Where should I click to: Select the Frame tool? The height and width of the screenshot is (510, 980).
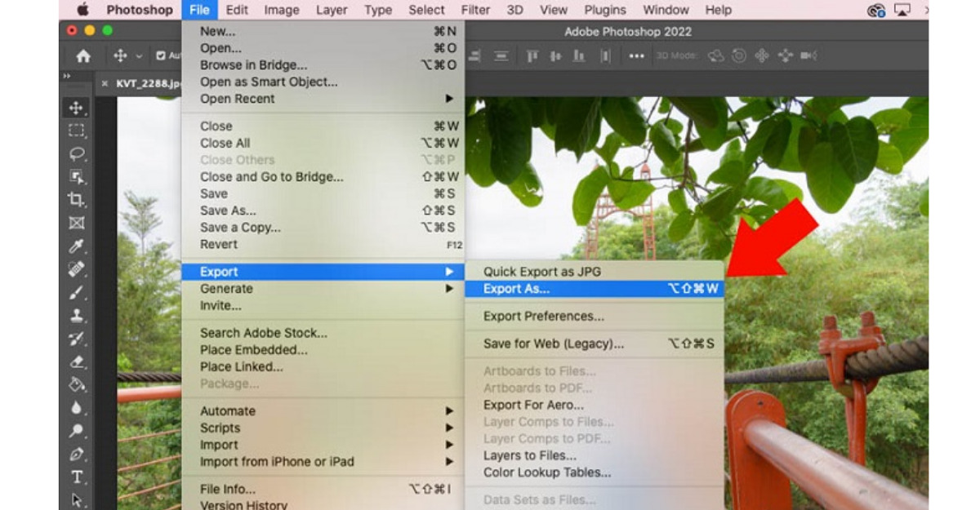tap(77, 223)
